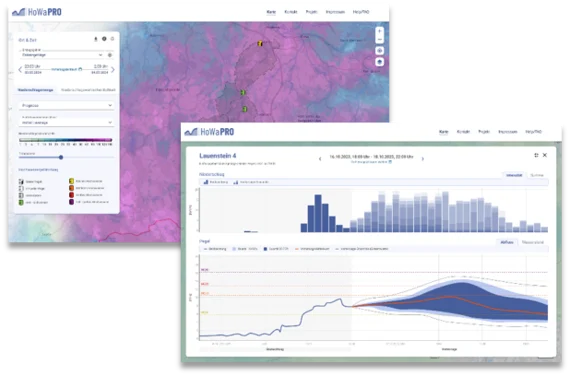The image size is (570, 376).
Task: Click the orange warning-level legend icon
Action: pos(72,188)
